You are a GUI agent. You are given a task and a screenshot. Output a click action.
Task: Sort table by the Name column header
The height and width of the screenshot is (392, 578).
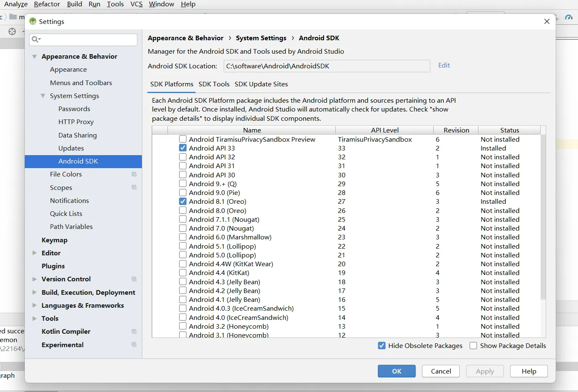(252, 130)
